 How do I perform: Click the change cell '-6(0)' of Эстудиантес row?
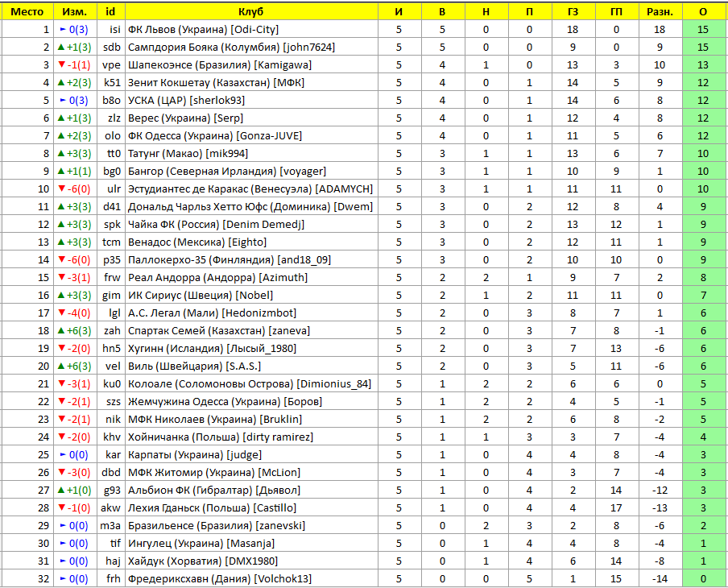pyautogui.click(x=75, y=189)
